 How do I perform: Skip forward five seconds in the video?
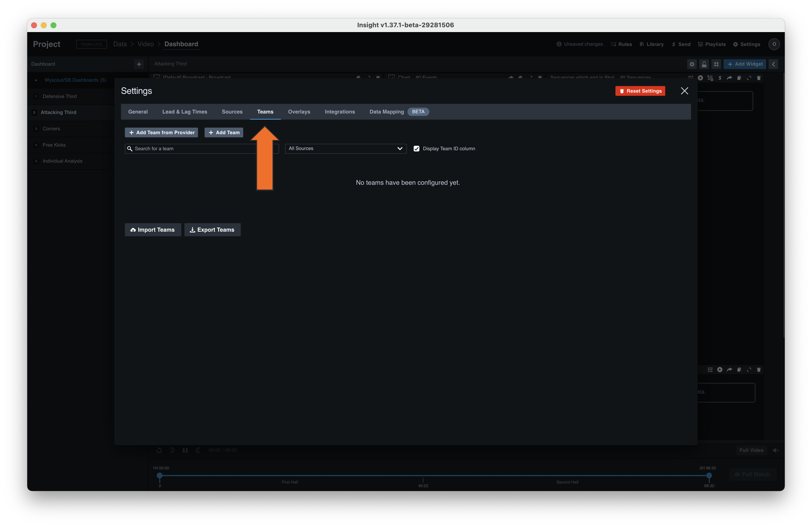tap(198, 450)
